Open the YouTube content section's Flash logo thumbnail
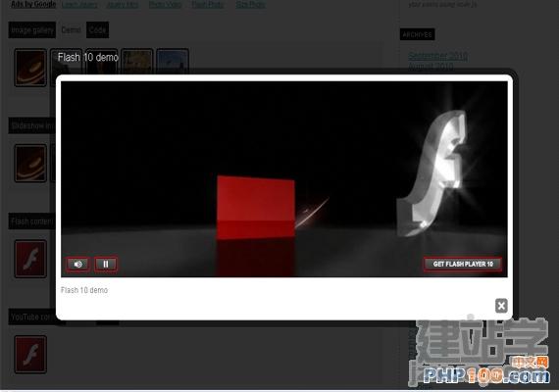 (30, 354)
